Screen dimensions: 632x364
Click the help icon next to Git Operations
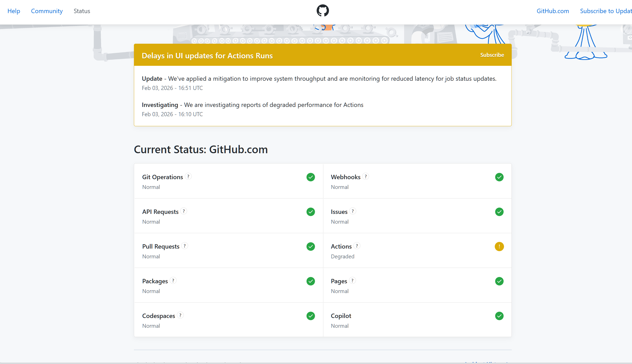coord(188,177)
